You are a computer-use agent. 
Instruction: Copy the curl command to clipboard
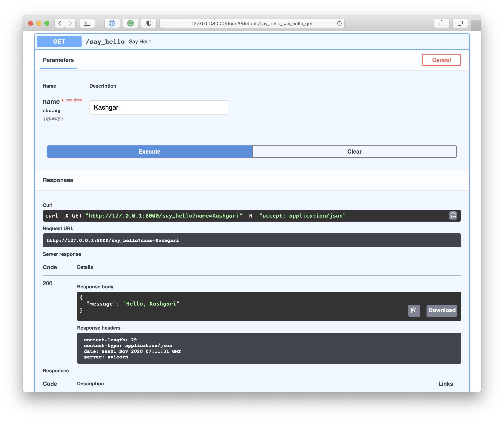tap(453, 215)
